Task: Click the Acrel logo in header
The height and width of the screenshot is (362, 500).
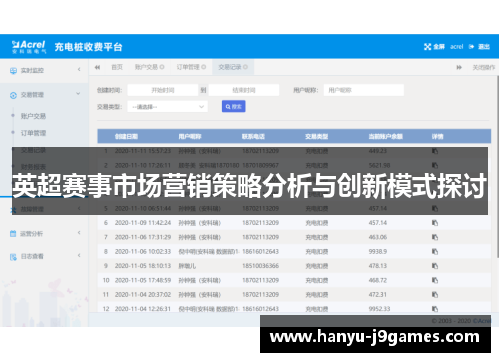Action: click(29, 47)
